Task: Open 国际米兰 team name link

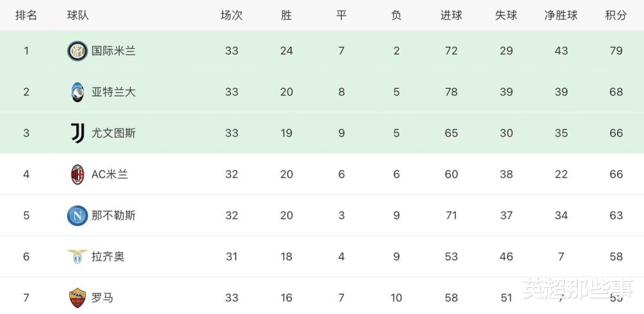Action: [113, 51]
